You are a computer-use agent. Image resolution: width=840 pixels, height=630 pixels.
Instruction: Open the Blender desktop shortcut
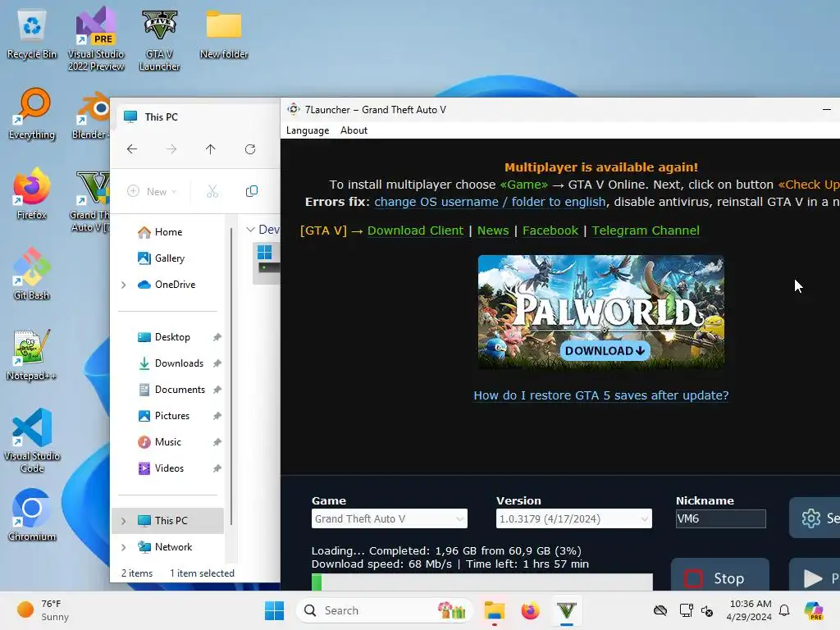[92, 113]
